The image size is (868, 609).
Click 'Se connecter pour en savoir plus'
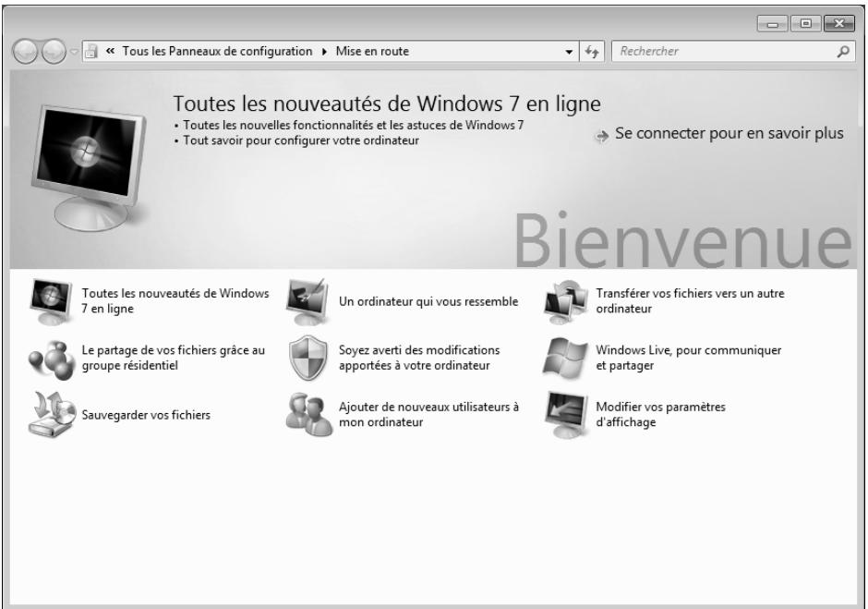(x=729, y=134)
